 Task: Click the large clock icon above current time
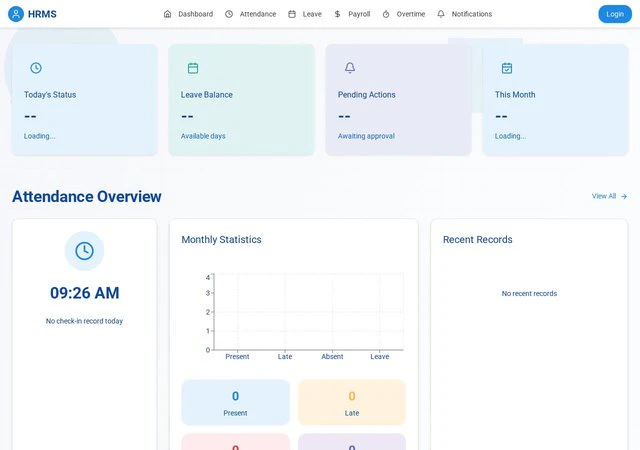pyautogui.click(x=84, y=251)
